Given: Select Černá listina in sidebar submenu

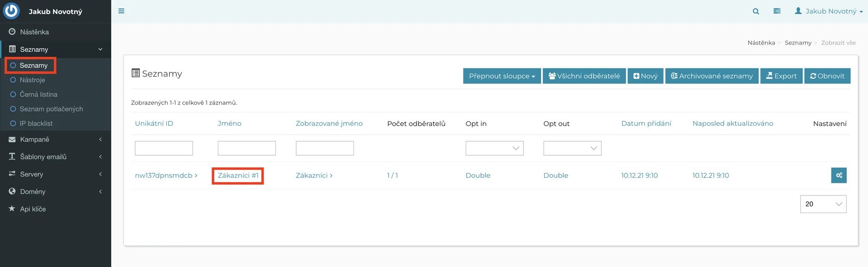Looking at the screenshot, I should (x=38, y=95).
